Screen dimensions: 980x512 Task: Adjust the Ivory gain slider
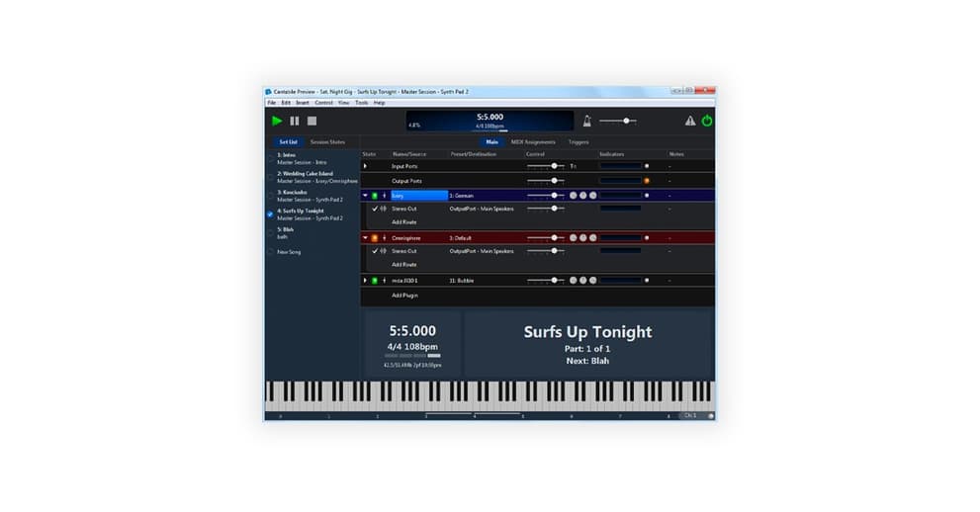coord(546,196)
